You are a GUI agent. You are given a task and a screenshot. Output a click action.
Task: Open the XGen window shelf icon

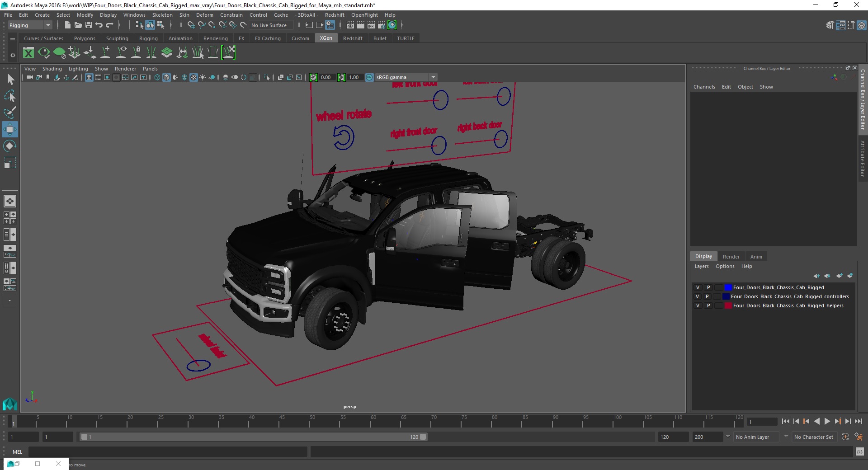[28, 53]
